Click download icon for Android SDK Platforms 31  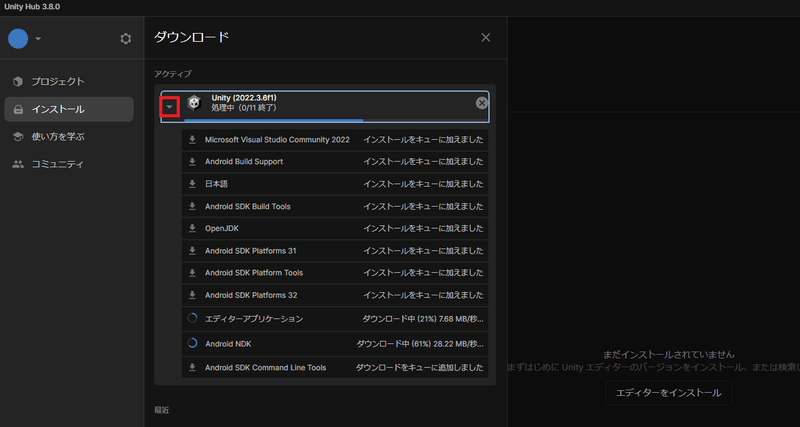192,251
